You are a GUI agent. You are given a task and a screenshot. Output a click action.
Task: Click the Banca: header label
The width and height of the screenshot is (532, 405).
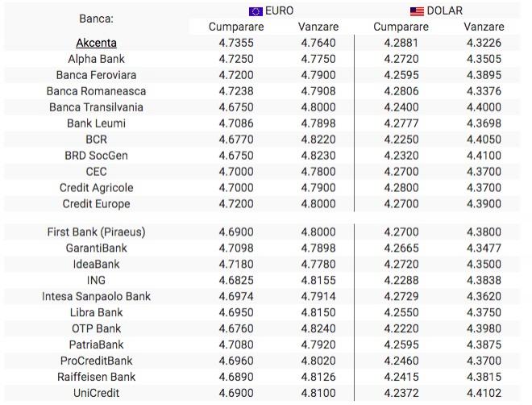96,18
